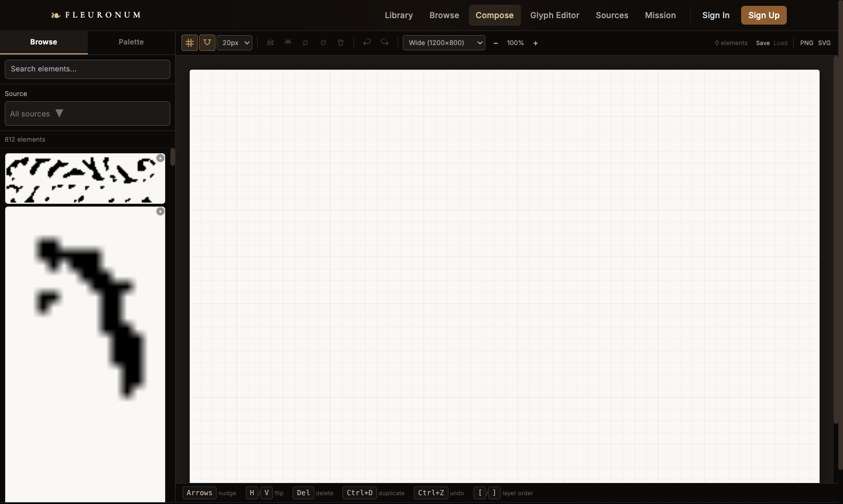
Task: Click the undo arrow icon
Action: coord(367,42)
